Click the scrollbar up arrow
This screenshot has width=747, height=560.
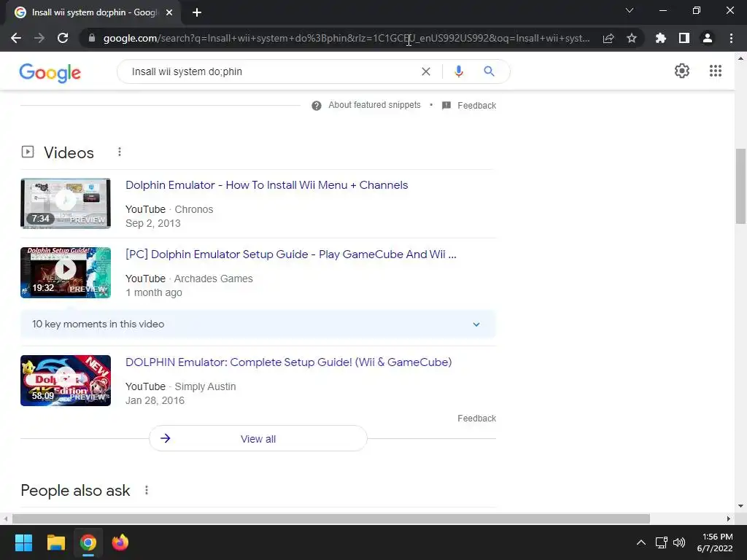[x=740, y=58]
